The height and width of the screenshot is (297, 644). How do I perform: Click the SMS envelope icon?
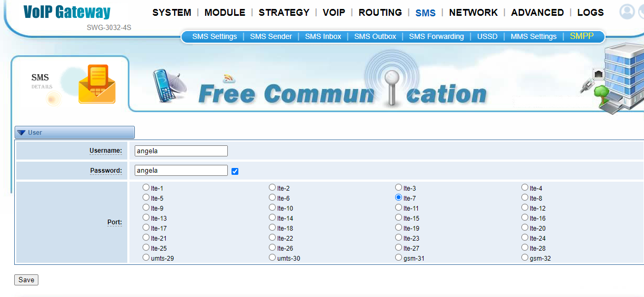coord(97,84)
